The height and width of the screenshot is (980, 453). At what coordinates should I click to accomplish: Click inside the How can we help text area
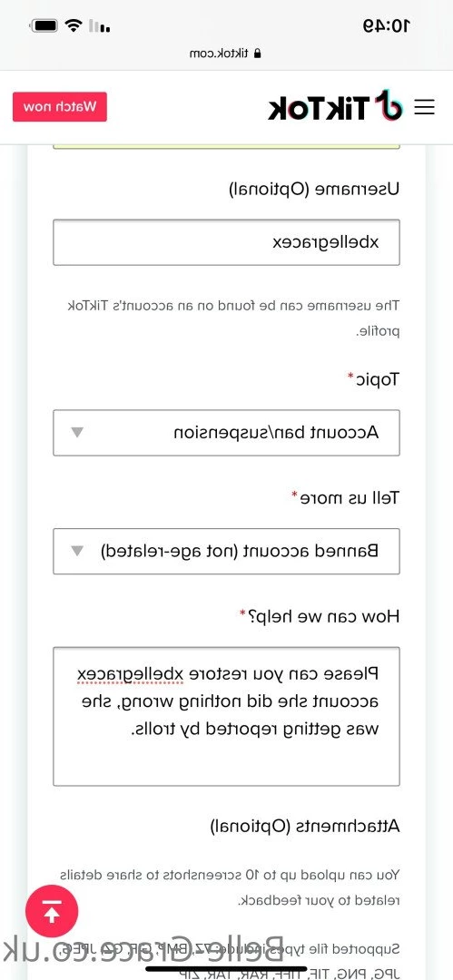pos(227,716)
